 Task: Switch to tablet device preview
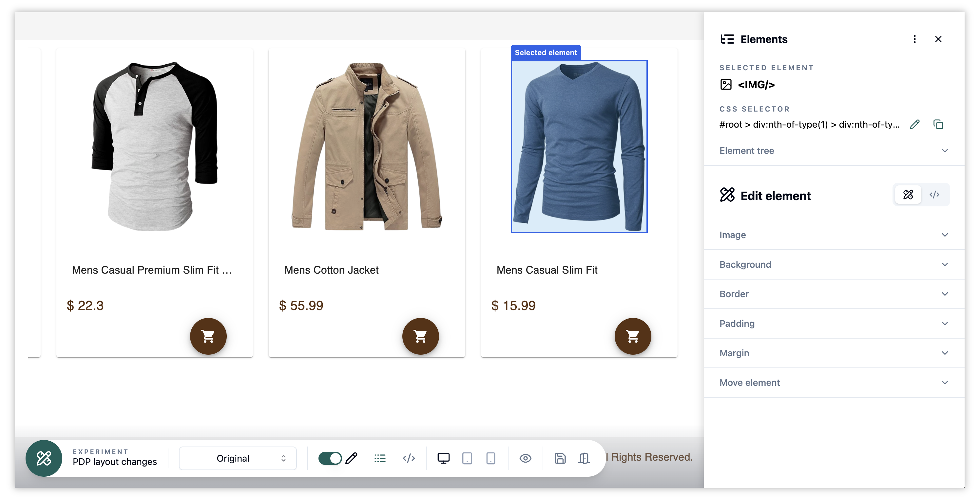tap(467, 458)
